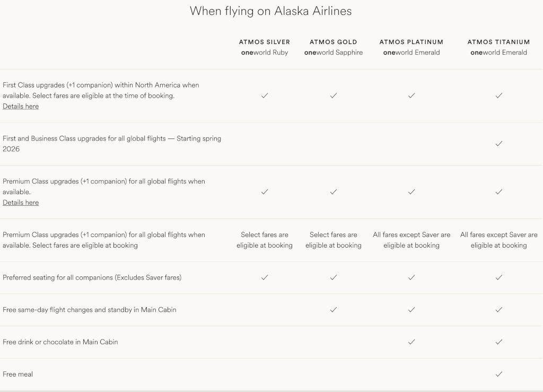Select the Atmos Titanium column header
This screenshot has height=392, width=543.
(498, 47)
